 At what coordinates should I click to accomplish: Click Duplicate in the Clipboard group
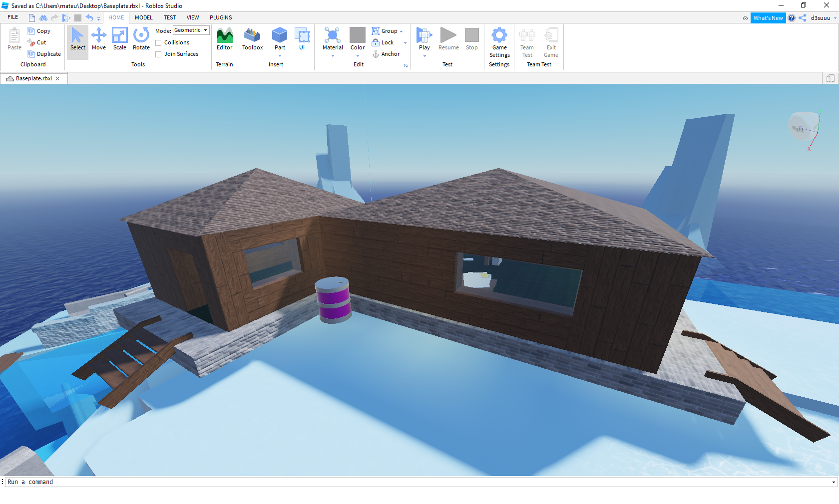click(44, 54)
